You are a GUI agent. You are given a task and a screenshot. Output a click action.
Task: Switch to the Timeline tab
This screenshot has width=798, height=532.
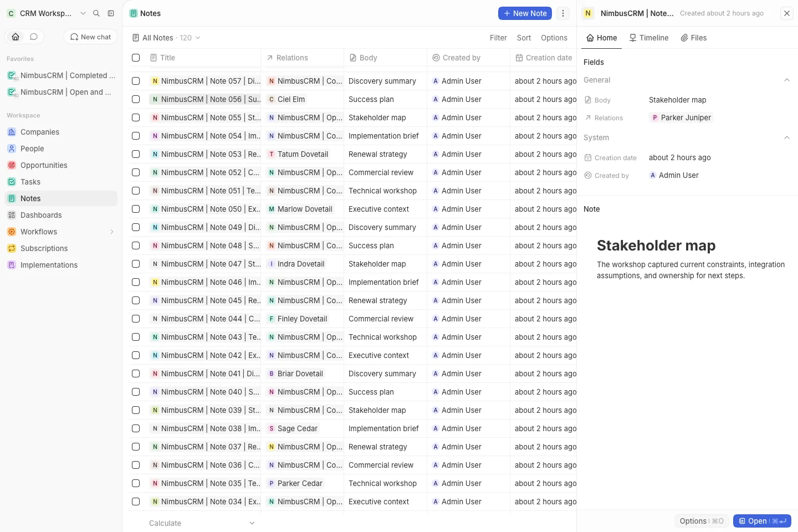(x=649, y=38)
